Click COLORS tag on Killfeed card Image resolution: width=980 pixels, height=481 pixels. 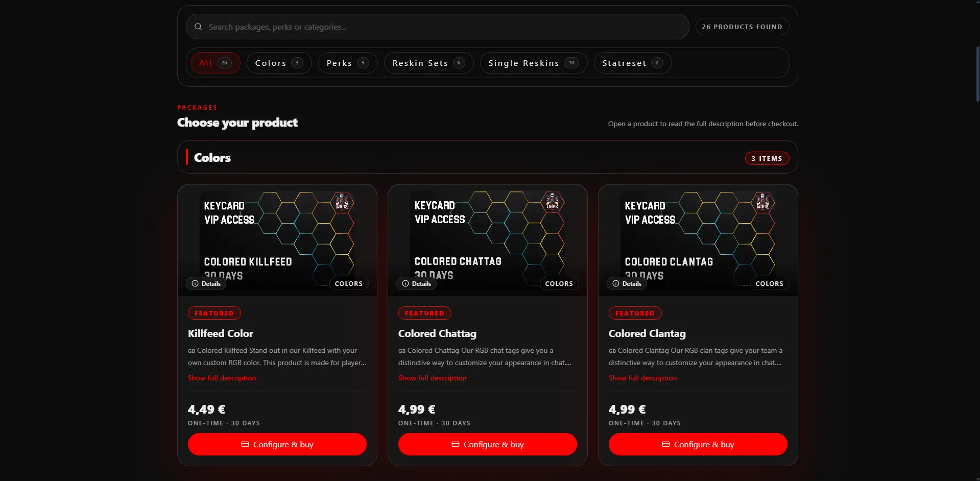pos(349,283)
